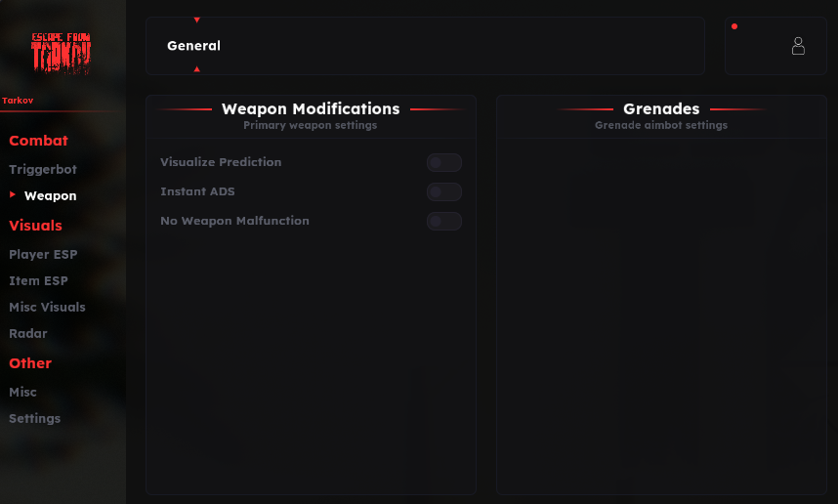Select the Misc item under Other
This screenshot has height=504, width=838.
22,393
